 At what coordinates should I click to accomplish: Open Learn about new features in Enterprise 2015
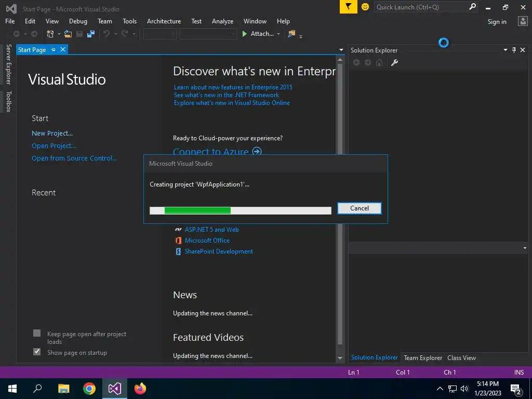(233, 87)
